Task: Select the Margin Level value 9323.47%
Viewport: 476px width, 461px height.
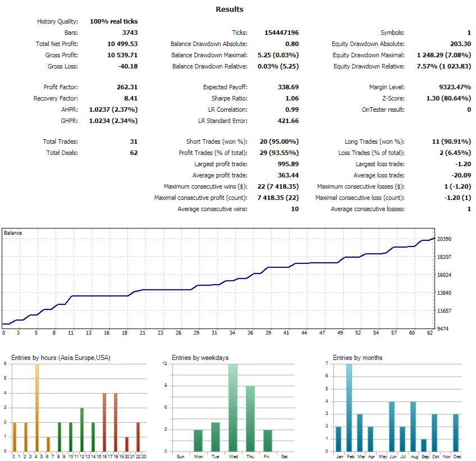Action: click(x=455, y=87)
